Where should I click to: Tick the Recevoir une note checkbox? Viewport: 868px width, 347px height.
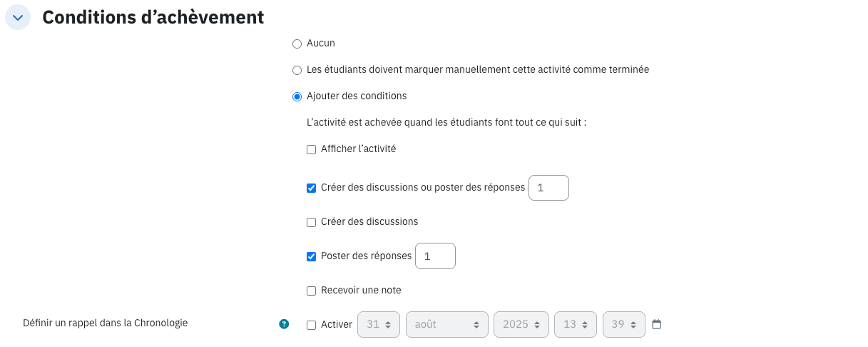point(311,291)
